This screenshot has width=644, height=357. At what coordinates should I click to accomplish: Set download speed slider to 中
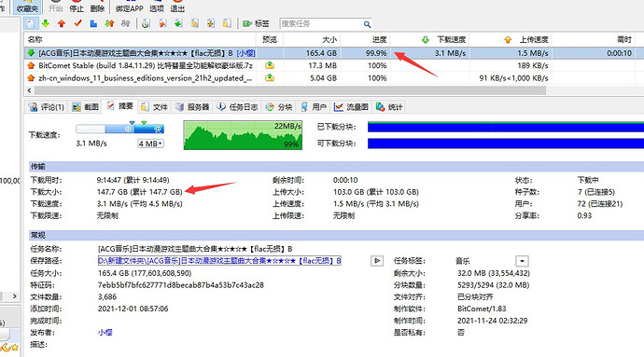click(128, 129)
